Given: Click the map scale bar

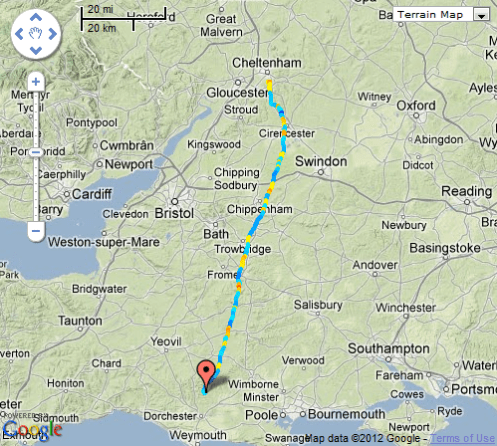Looking at the screenshot, I should click(x=124, y=19).
